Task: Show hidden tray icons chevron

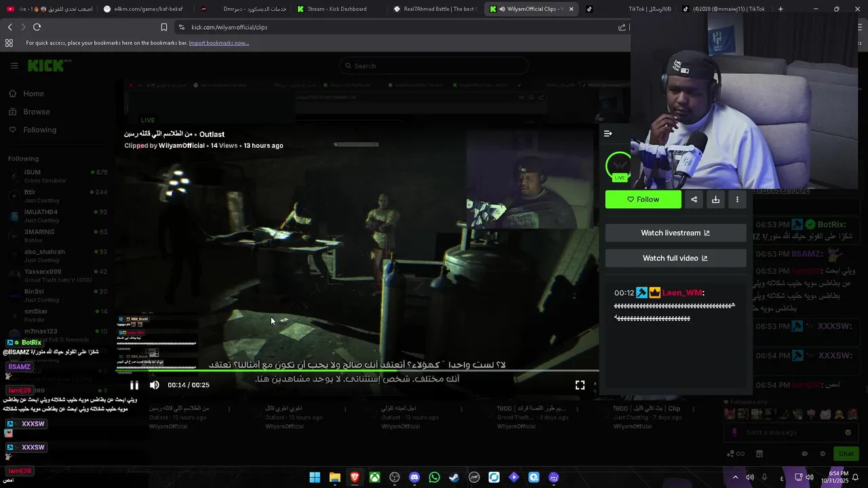Action: (x=735, y=477)
